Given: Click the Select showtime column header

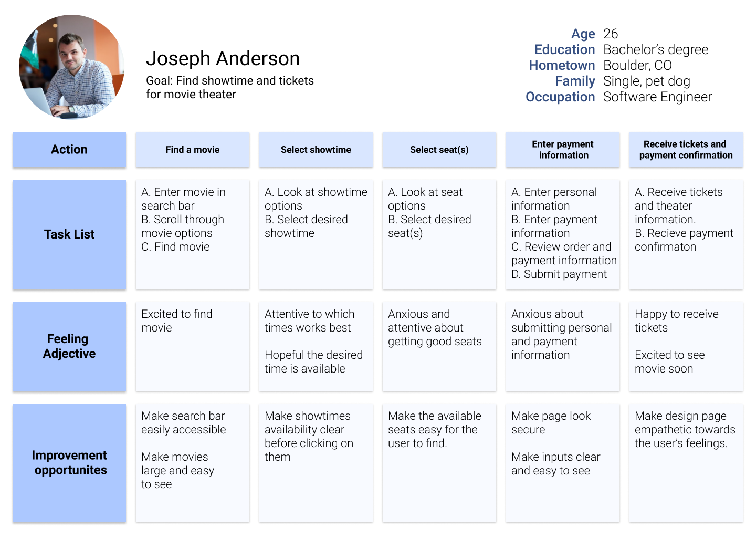Looking at the screenshot, I should pyautogui.click(x=316, y=150).
